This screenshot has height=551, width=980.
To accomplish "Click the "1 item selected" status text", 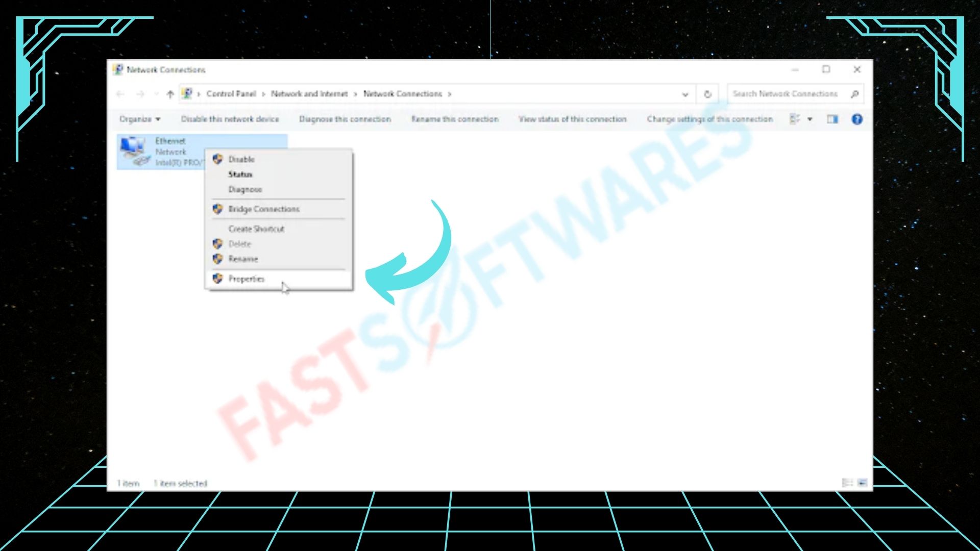I will (x=181, y=483).
